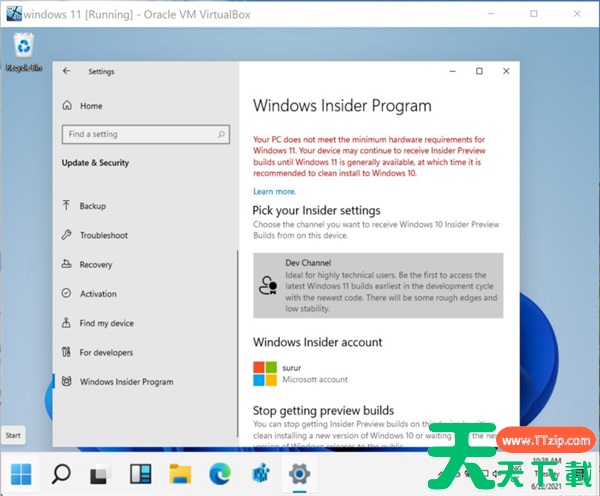This screenshot has width=600, height=496.
Task: Click the Pick your Insider settings heading
Action: (x=316, y=210)
